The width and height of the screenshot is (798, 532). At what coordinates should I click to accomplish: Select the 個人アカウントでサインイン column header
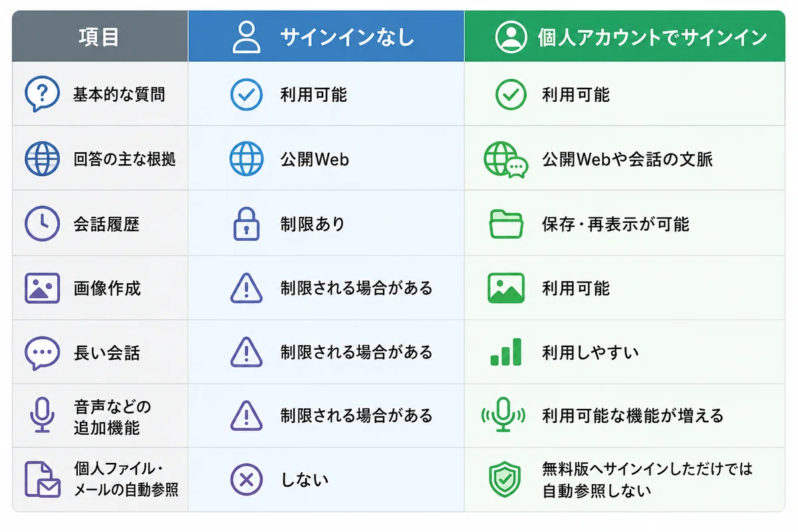pyautogui.click(x=624, y=37)
